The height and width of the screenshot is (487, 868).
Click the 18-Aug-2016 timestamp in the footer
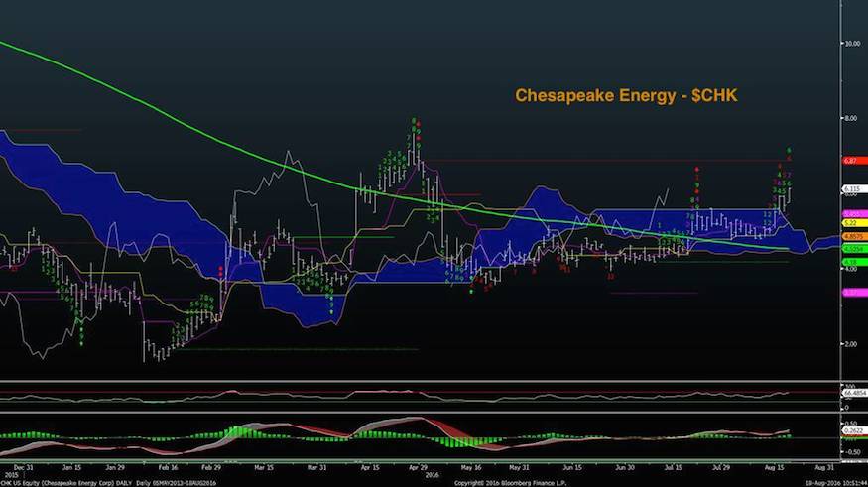coord(836,483)
